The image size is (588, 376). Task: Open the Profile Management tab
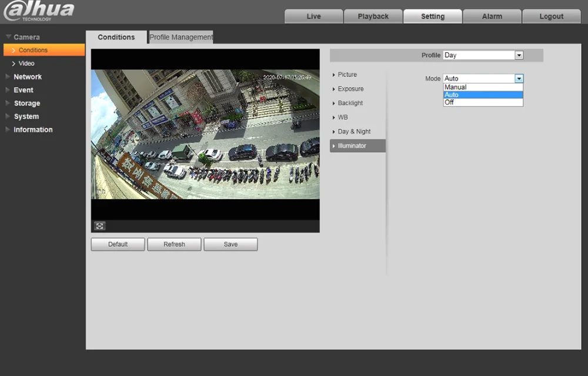[181, 37]
